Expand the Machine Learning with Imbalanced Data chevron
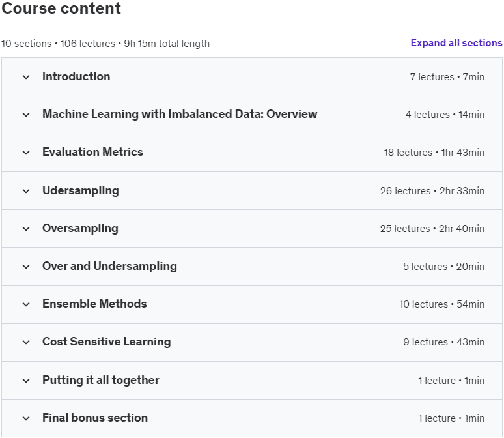The height and width of the screenshot is (438, 504). click(26, 115)
